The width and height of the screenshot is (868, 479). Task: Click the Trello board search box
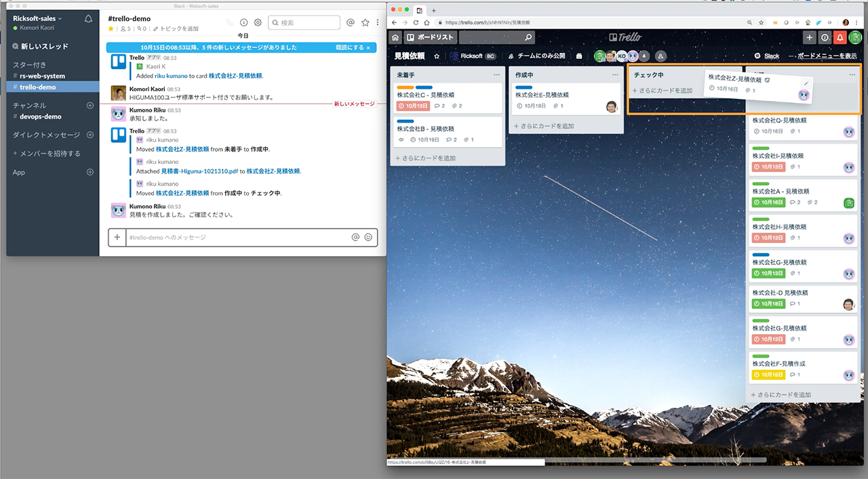496,37
